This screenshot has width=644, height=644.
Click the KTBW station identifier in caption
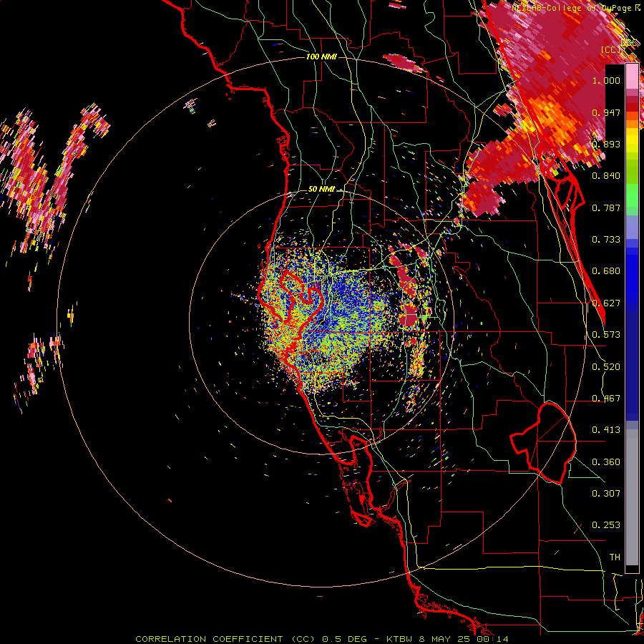399,639
